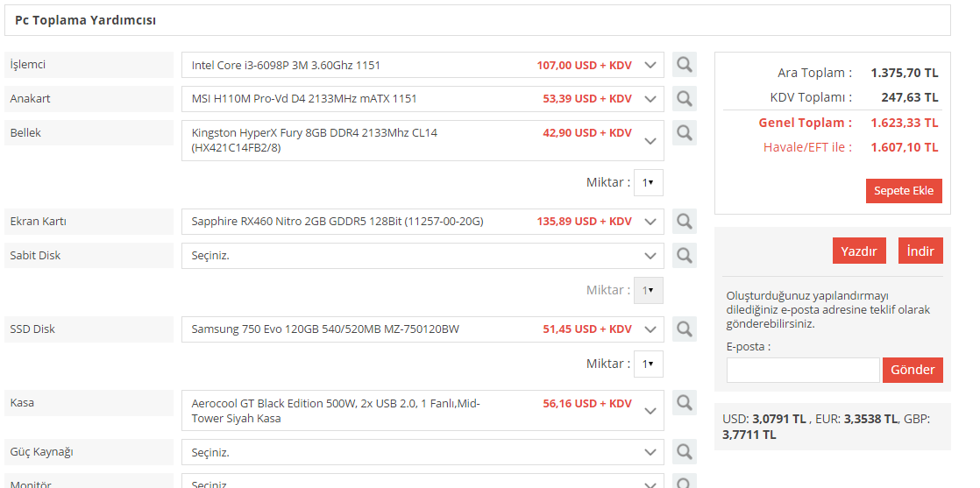980x488 pixels.
Task: Search products for Sabit Disk row
Action: [x=685, y=256]
